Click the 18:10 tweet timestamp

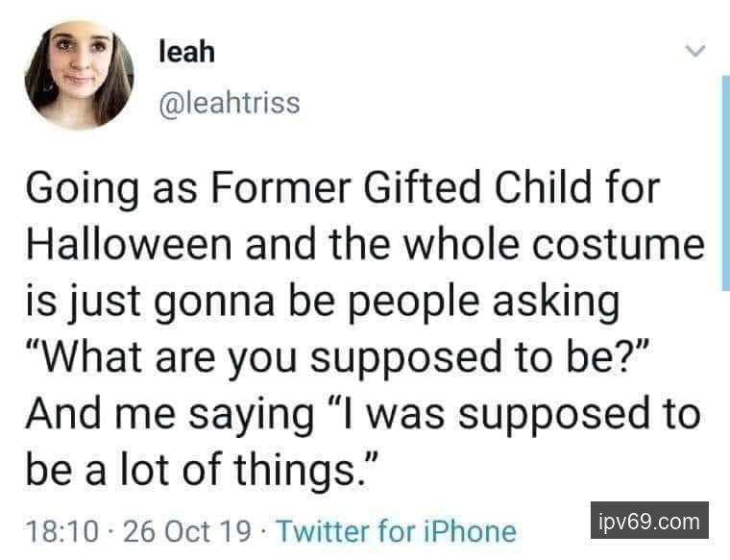[x=61, y=531]
